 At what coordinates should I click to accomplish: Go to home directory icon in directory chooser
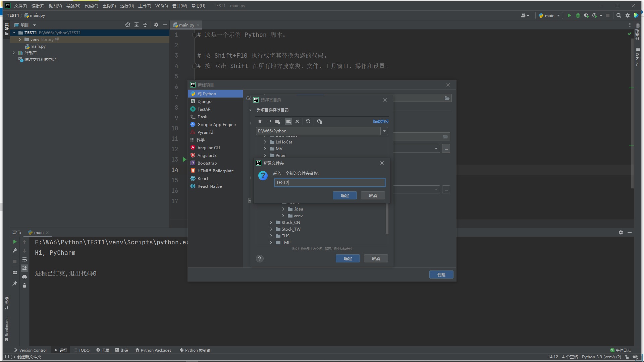260,121
